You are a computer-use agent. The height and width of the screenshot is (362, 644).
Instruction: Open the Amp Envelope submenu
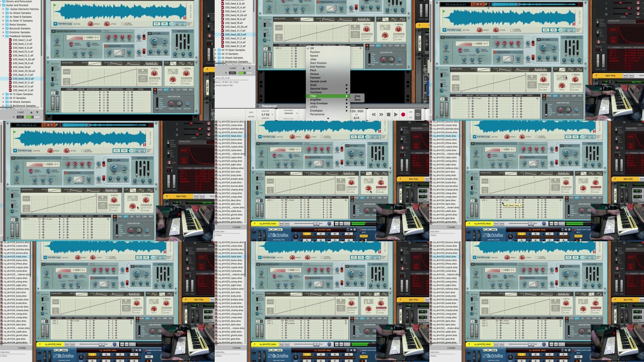328,103
